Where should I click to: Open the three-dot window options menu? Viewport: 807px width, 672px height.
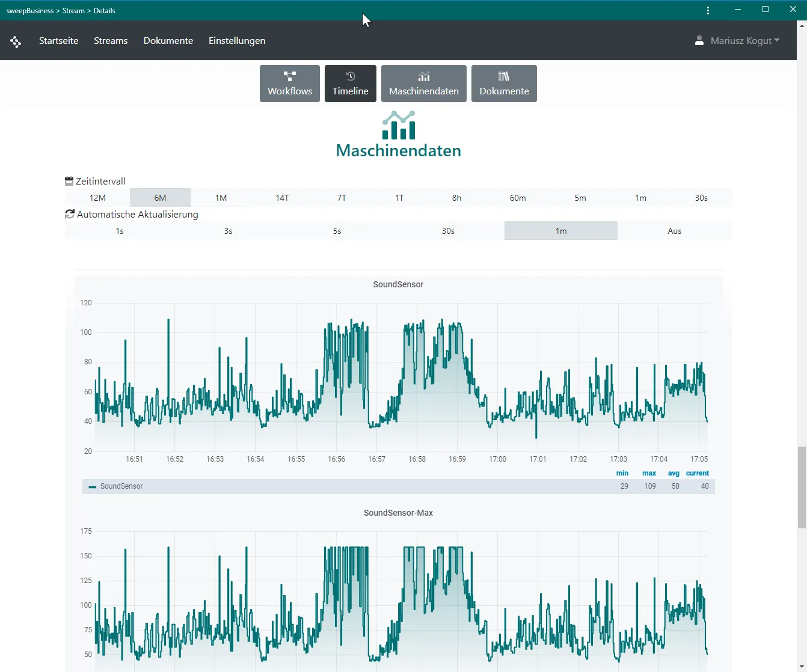[x=708, y=10]
